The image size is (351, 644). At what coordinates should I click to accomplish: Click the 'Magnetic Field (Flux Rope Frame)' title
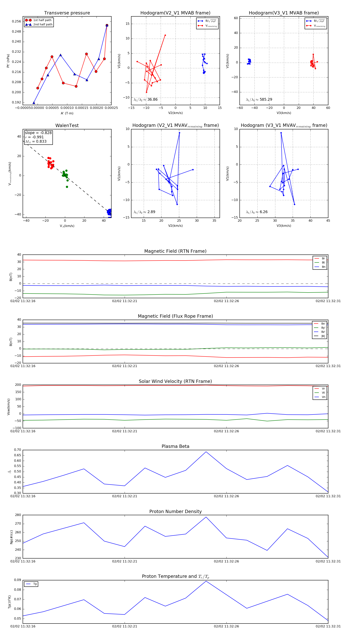point(175,316)
